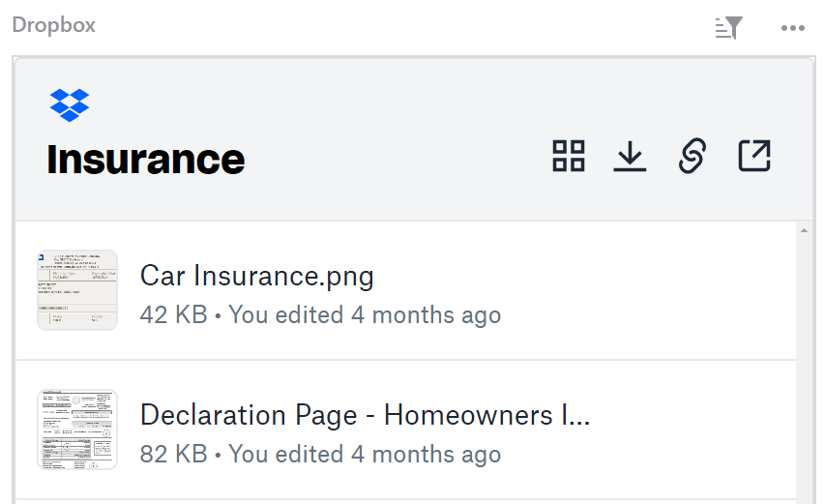The image size is (825, 504).
Task: Open the filter and sort icon
Action: [728, 27]
